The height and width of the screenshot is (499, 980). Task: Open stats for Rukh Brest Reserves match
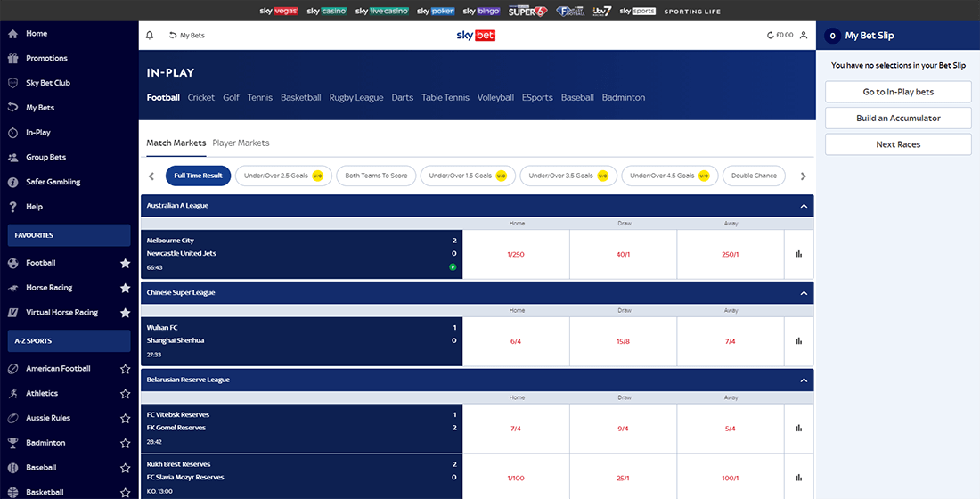[799, 477]
